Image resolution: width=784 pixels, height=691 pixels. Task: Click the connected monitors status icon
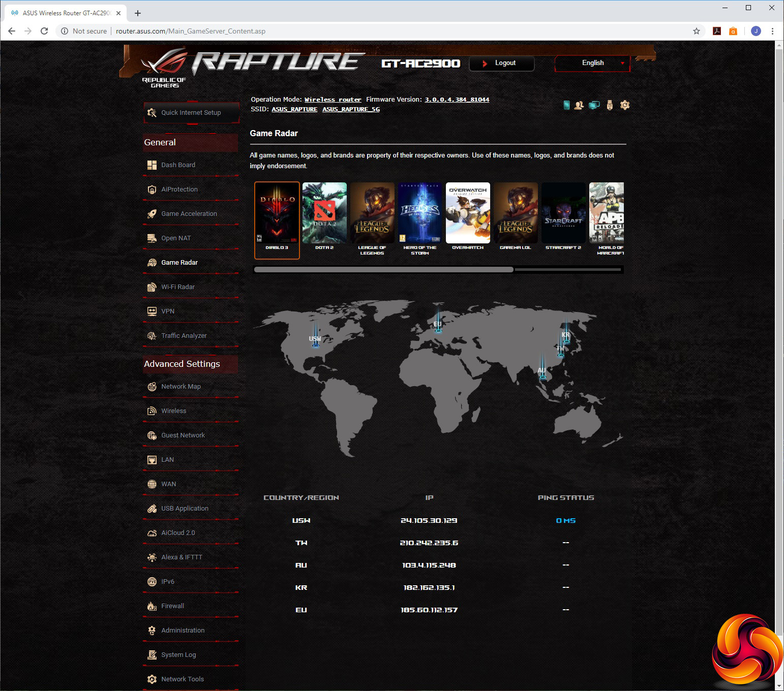coord(594,105)
